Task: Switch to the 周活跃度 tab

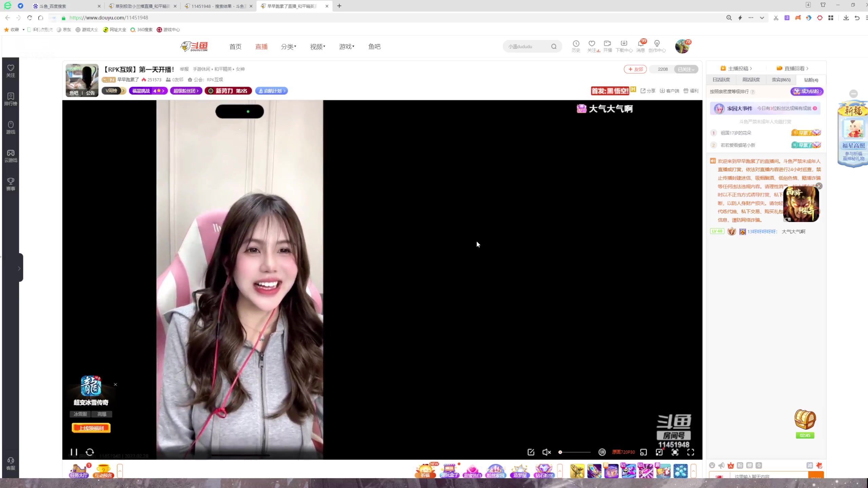Action: [751, 80]
